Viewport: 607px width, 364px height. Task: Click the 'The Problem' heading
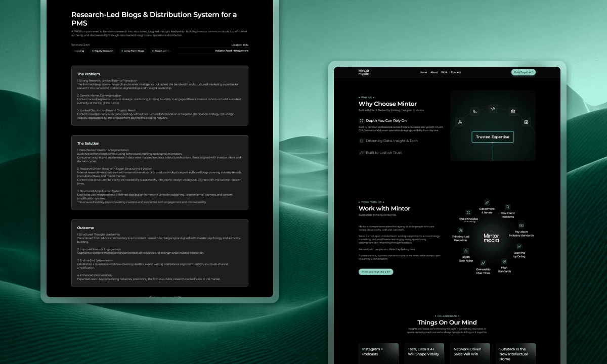[x=89, y=74]
